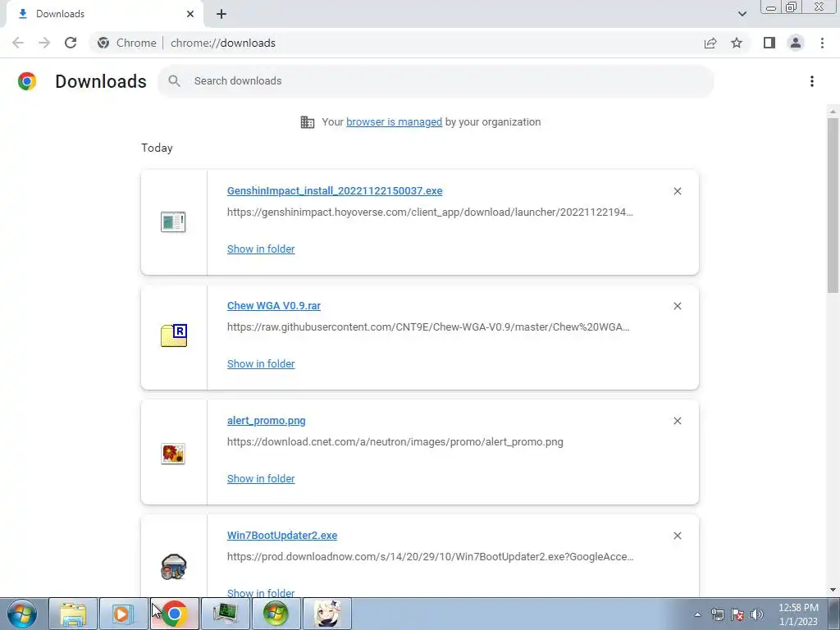Open Chrome's three-dot menu in the toolbar
This screenshot has width=840, height=630.
click(822, 43)
